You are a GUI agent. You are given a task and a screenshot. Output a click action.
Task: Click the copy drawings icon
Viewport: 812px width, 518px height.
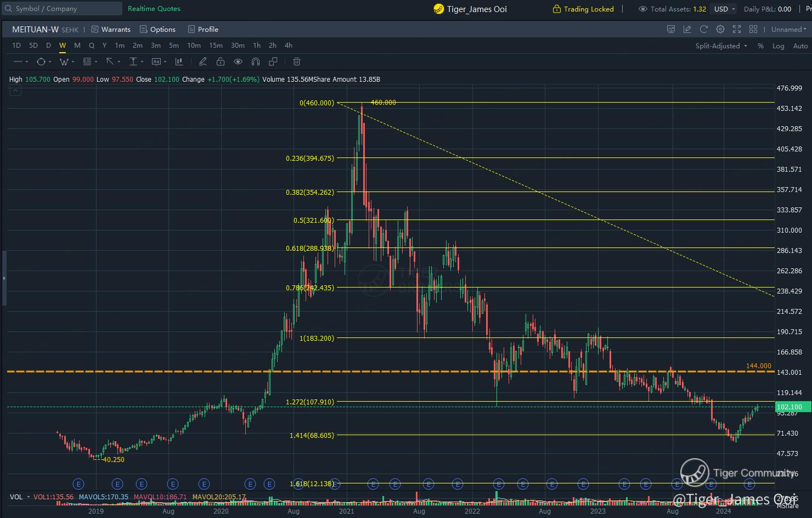pyautogui.click(x=273, y=61)
